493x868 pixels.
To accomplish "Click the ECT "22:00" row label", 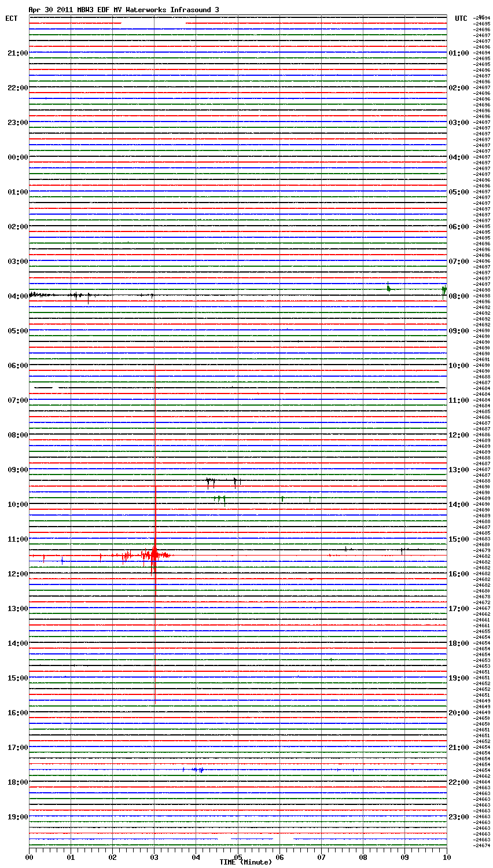I will coord(18,88).
